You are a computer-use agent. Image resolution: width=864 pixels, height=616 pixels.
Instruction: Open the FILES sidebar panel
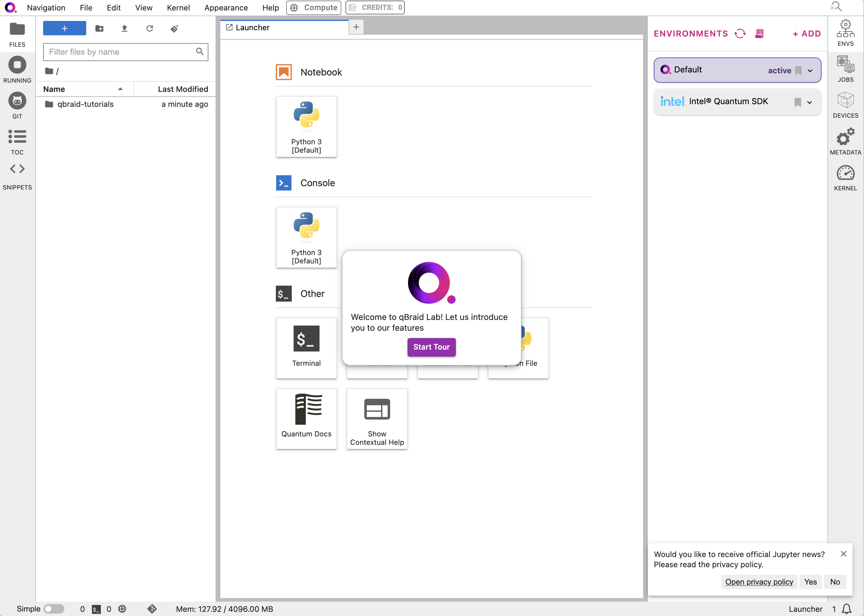[17, 35]
